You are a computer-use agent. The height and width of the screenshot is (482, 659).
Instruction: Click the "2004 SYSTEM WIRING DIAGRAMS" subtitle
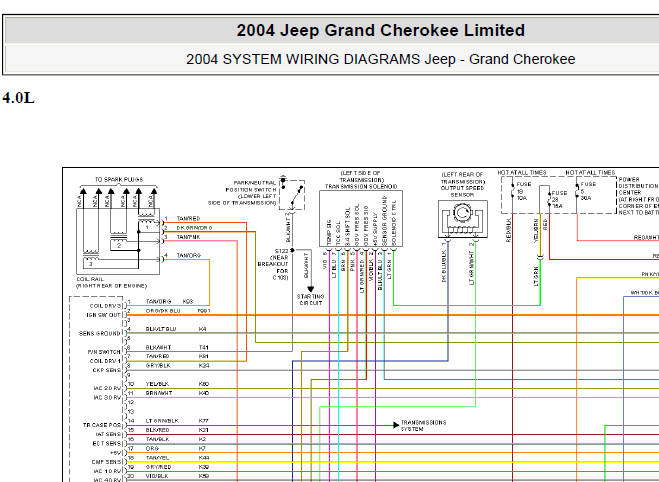point(303,59)
